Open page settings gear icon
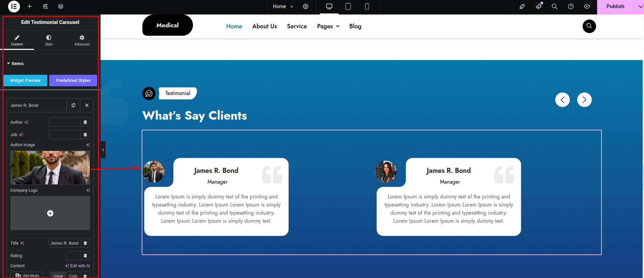 (306, 6)
